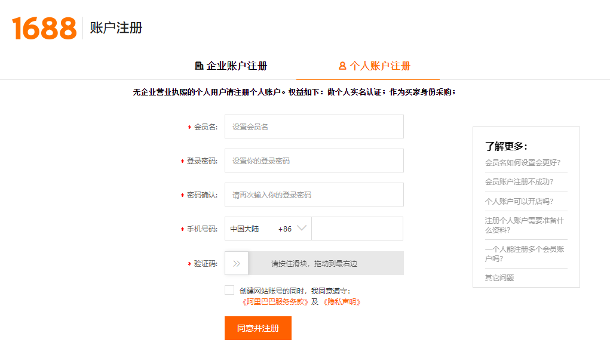Open 其它问题 help link
Screen dimensions: 610x364
[499, 277]
